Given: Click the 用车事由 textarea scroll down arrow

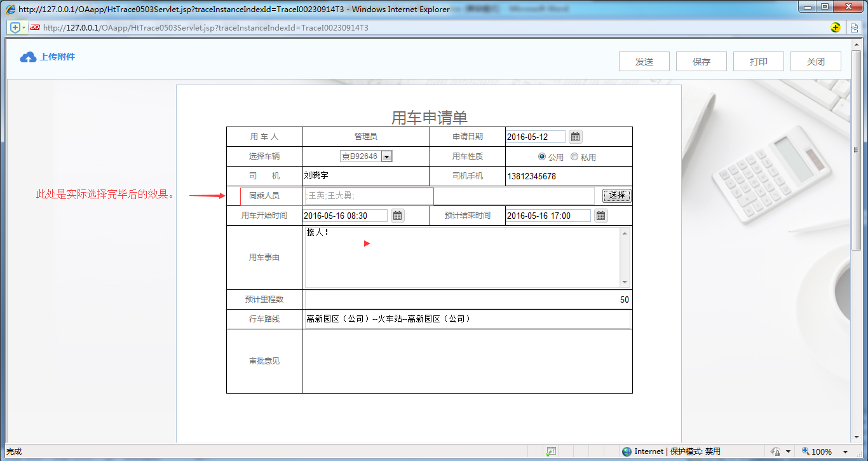Looking at the screenshot, I should (625, 282).
